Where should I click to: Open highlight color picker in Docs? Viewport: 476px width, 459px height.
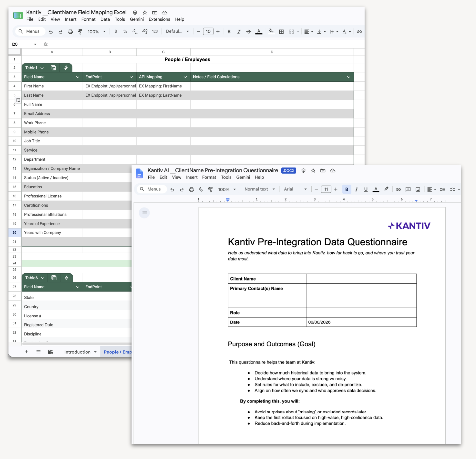click(386, 189)
